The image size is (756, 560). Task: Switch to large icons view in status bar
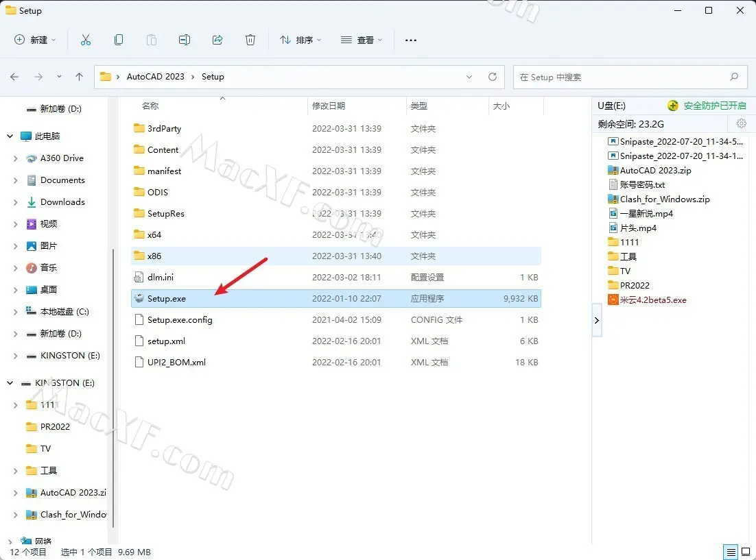pyautogui.click(x=746, y=552)
